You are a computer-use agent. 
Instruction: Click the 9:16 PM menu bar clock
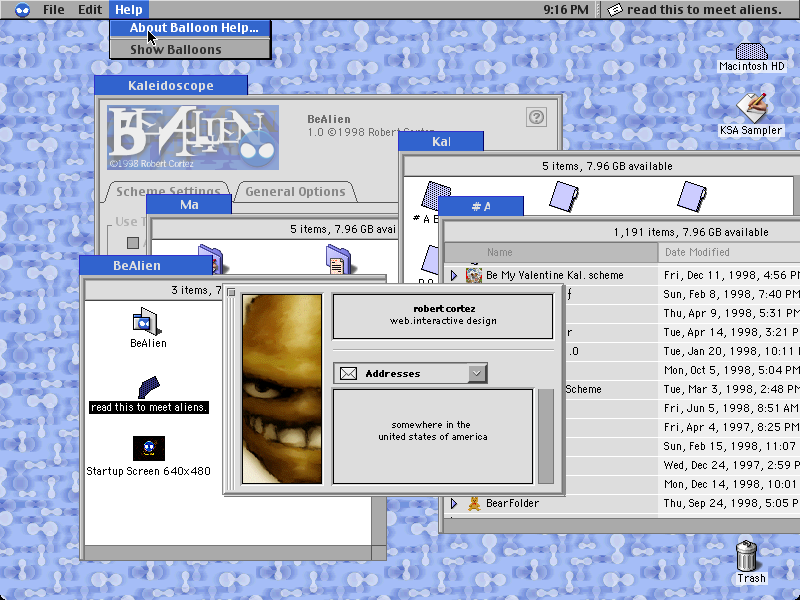pyautogui.click(x=566, y=10)
